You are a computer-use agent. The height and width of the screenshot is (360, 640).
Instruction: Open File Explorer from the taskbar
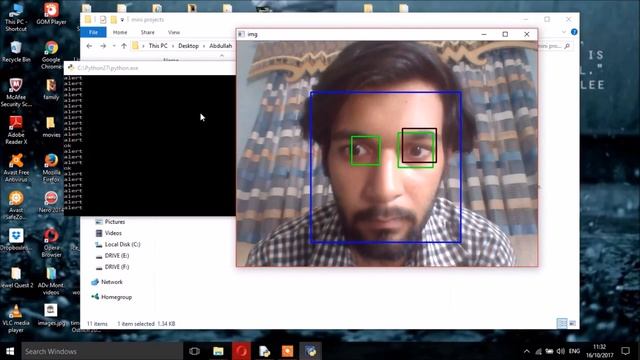[218, 351]
